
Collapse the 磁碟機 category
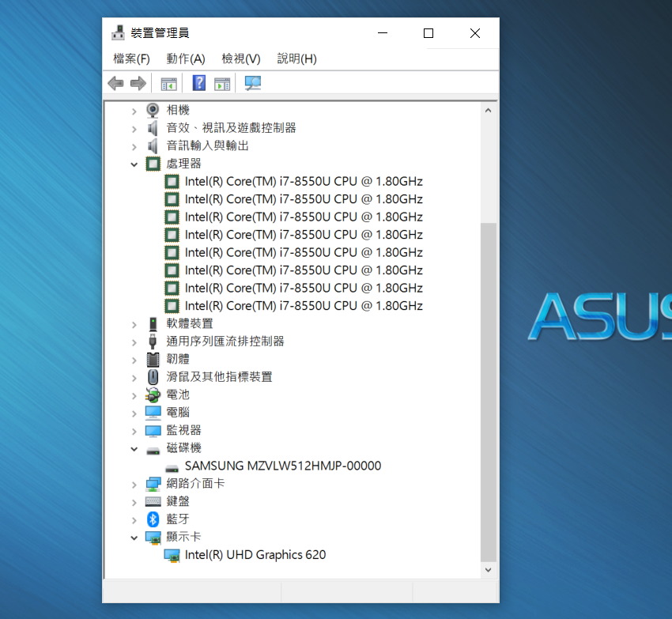(x=134, y=449)
